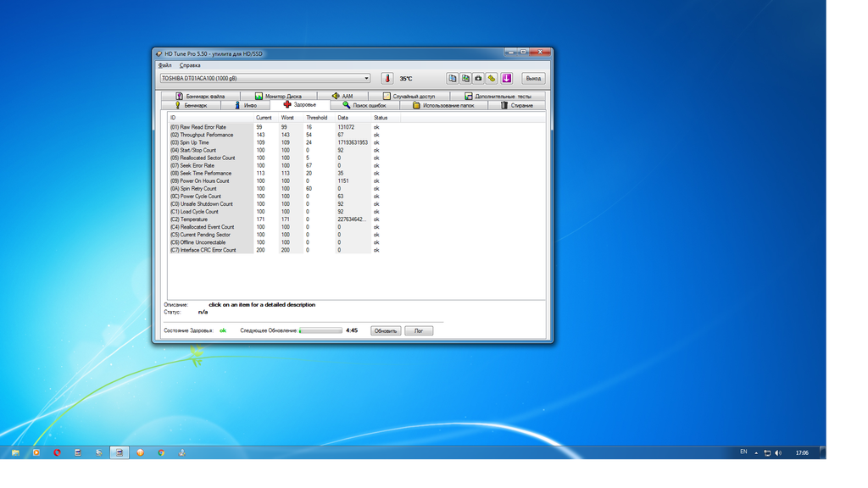Open the Лог button
The image size is (868, 488).
(419, 331)
